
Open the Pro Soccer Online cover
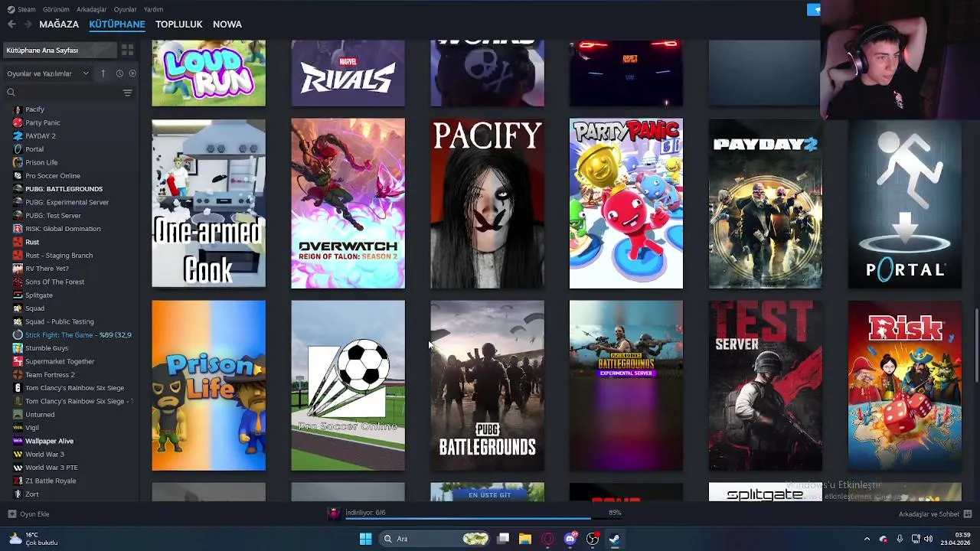click(x=348, y=386)
